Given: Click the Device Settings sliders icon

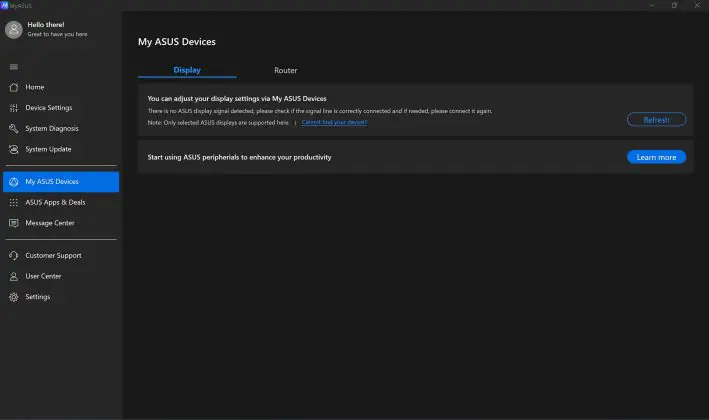Looking at the screenshot, I should click(x=14, y=108).
